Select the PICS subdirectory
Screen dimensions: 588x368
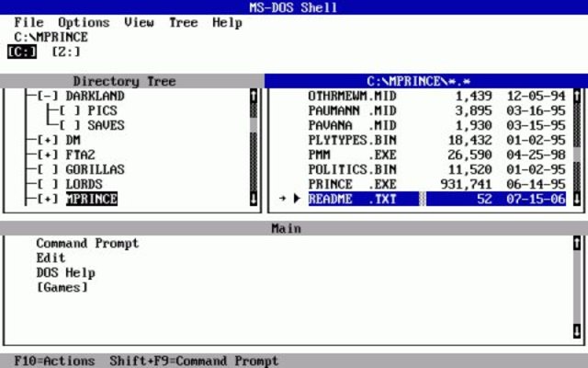click(102, 110)
